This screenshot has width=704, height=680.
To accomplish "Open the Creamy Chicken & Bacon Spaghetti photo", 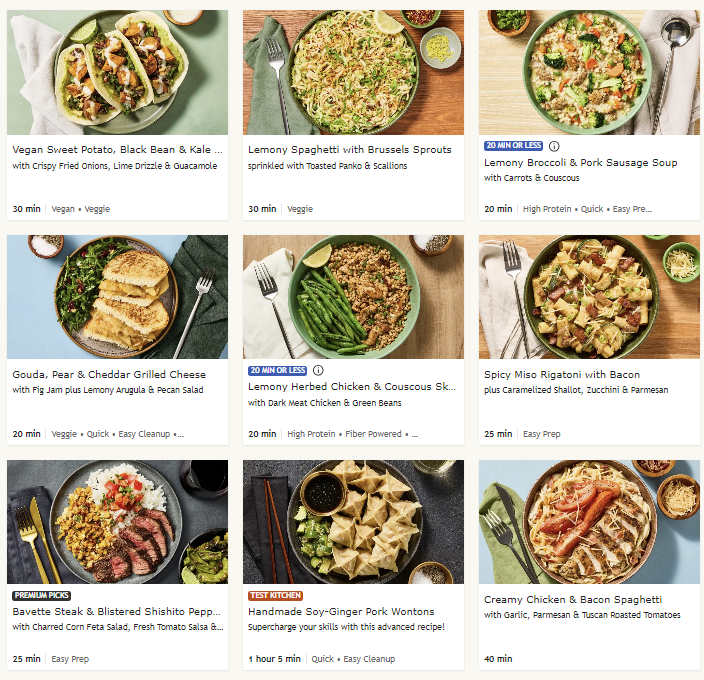I will 589,522.
